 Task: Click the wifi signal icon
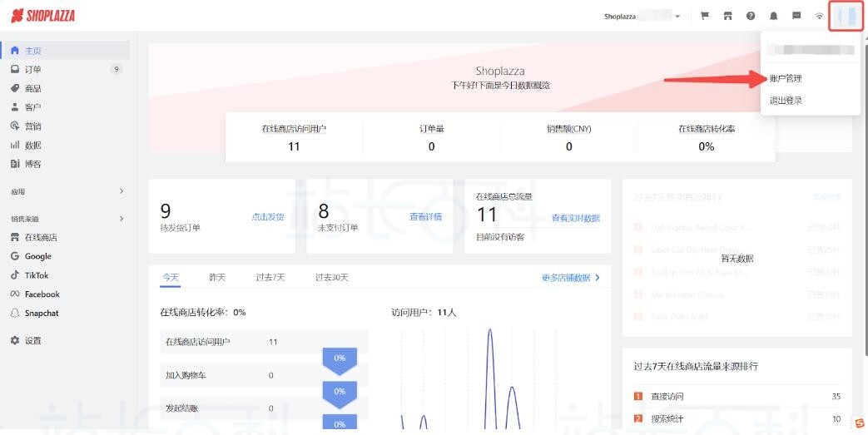tap(819, 16)
